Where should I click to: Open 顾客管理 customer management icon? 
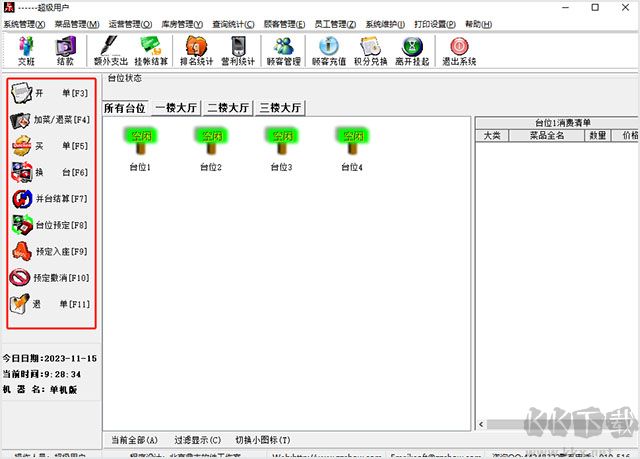[x=284, y=51]
